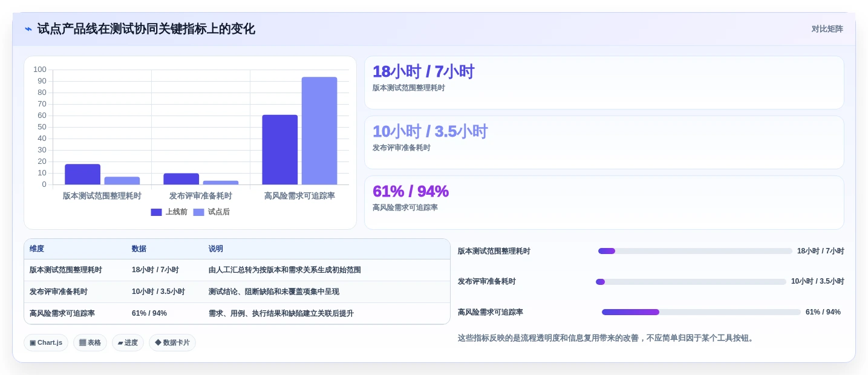
Task: Click description 由人工汇总转为按版本和需求关系生成初始范围
Action: (285, 270)
